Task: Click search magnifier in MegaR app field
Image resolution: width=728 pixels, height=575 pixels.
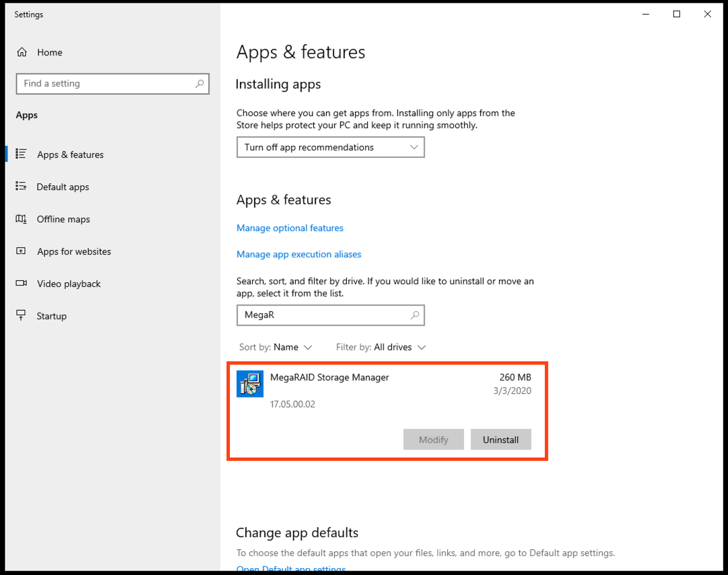Action: point(415,315)
